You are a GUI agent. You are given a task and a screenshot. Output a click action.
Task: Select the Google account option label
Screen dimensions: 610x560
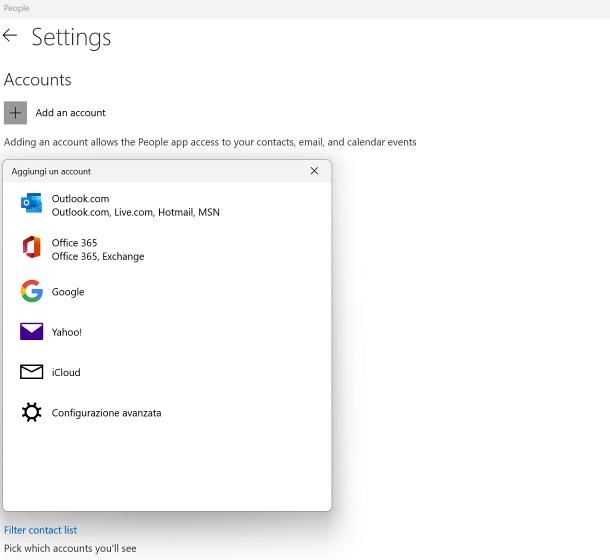[x=68, y=292]
